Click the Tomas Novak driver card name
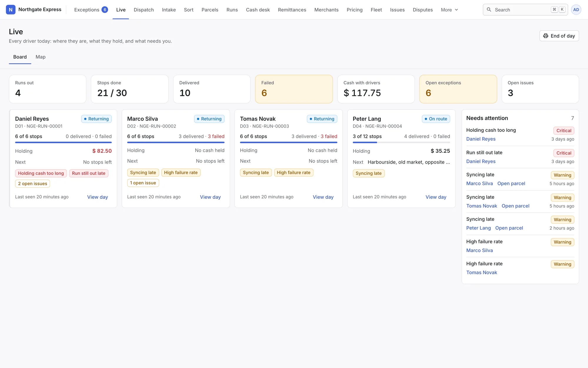The height and width of the screenshot is (368, 588). coord(258,119)
